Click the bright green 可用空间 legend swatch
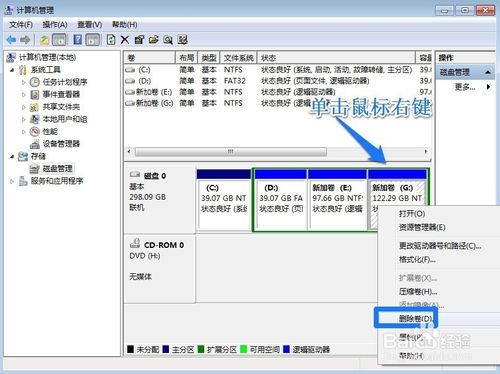 (243, 349)
